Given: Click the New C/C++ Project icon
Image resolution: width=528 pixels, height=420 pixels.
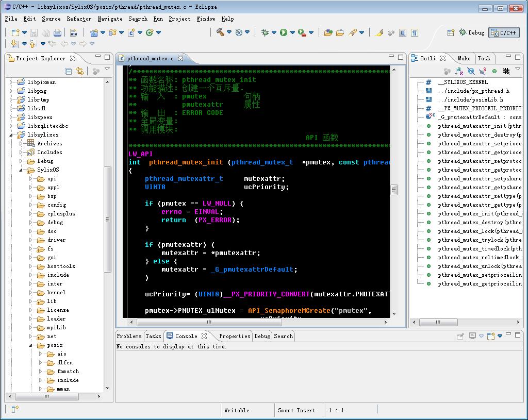Looking at the screenshot, I should 94,32.
